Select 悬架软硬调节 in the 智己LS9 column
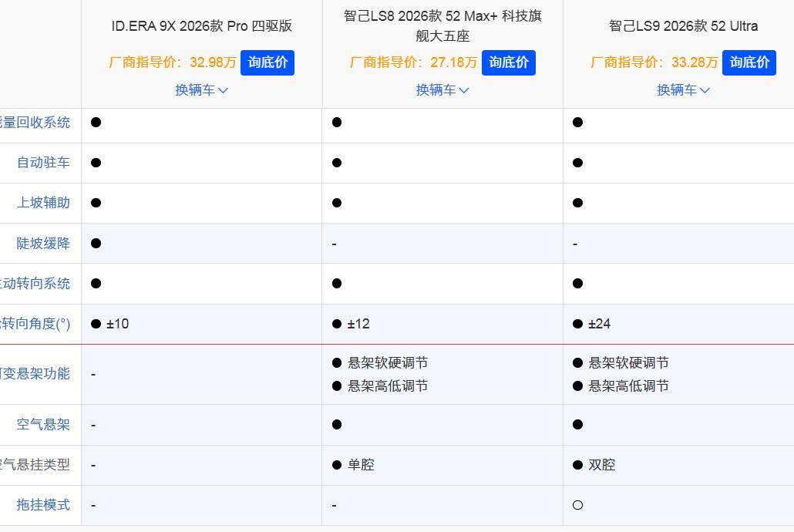The image size is (794, 532). [628, 363]
